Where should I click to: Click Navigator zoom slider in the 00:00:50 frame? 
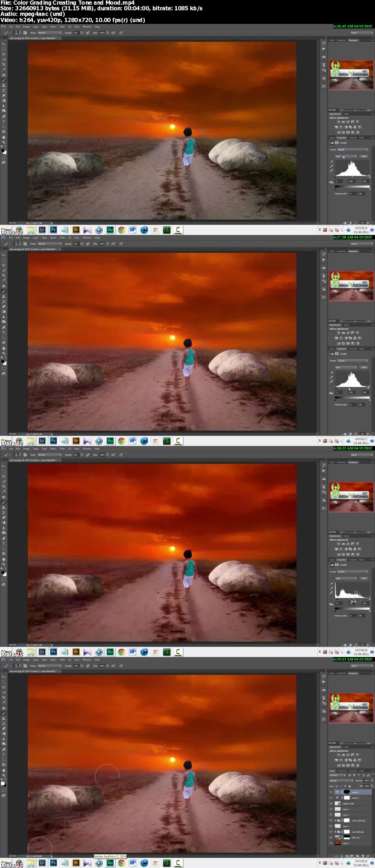[355, 110]
